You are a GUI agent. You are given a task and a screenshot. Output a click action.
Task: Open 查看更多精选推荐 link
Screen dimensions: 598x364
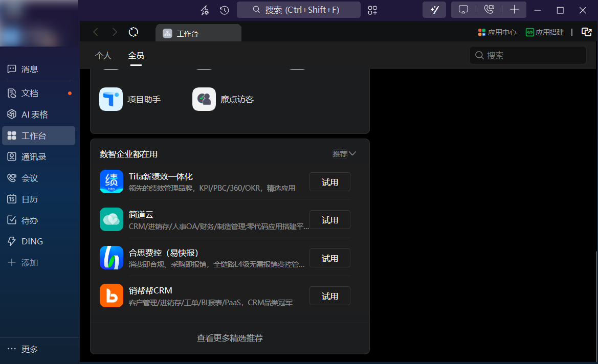[x=230, y=338]
